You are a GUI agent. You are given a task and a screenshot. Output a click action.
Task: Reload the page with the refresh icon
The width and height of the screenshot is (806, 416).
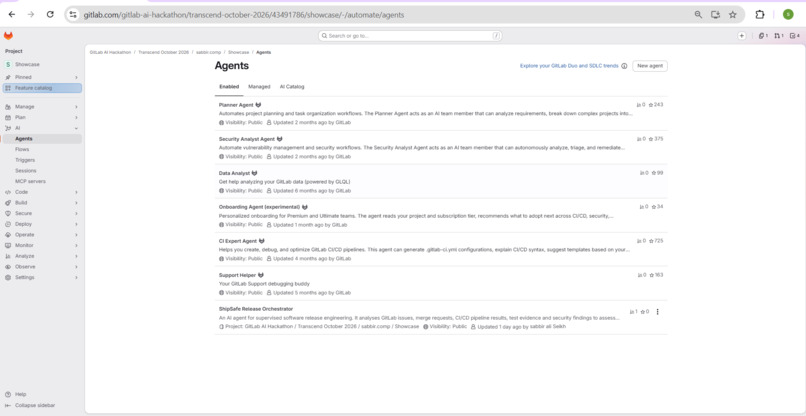[50, 15]
